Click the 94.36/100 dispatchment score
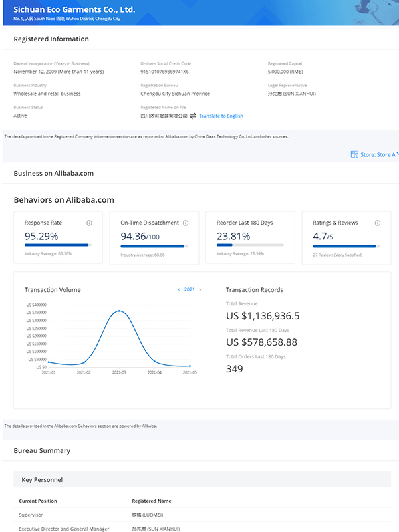 [x=140, y=236]
